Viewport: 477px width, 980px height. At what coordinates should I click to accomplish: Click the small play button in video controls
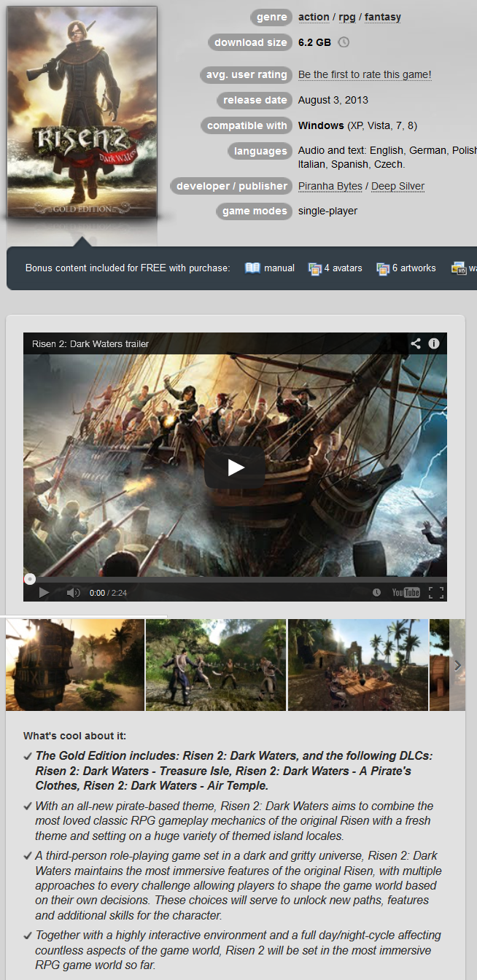coord(44,593)
